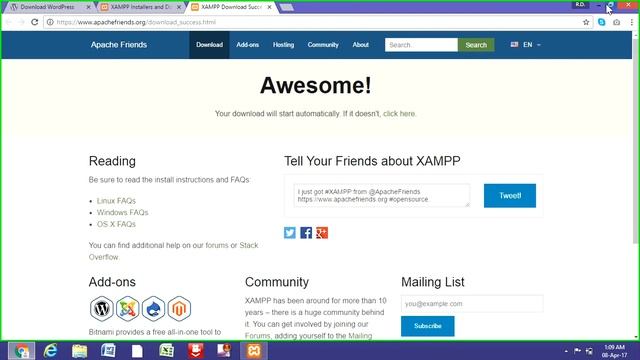Click the browser address bar URL
The image size is (640, 360).
click(x=136, y=22)
